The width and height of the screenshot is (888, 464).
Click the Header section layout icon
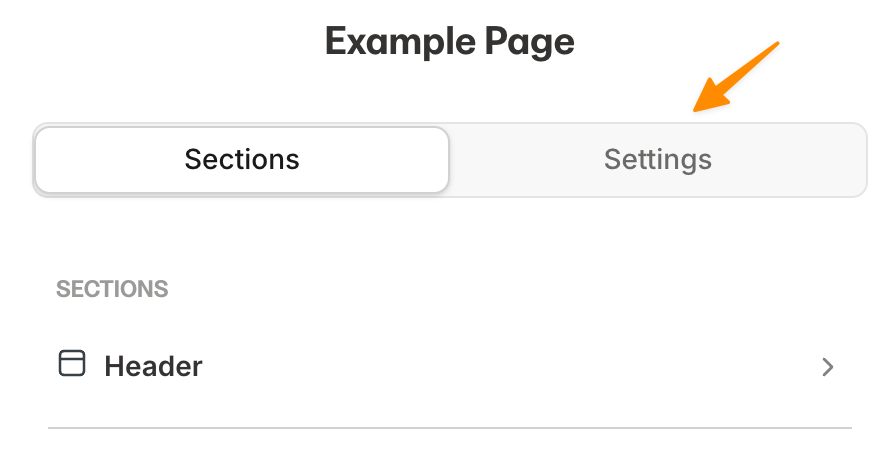[72, 364]
